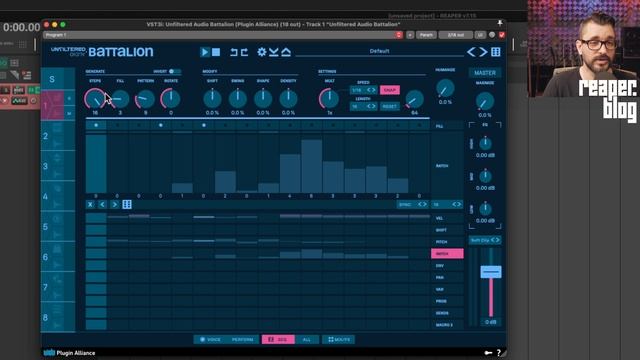This screenshot has height=360, width=640.
Task: Select voice slot 8
Action: pos(58,317)
